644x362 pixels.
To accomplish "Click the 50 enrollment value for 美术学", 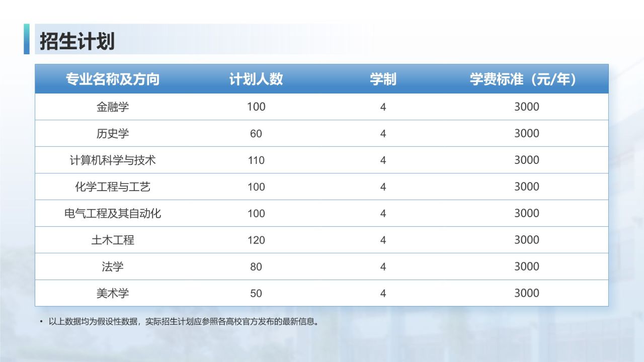I will coord(256,294).
